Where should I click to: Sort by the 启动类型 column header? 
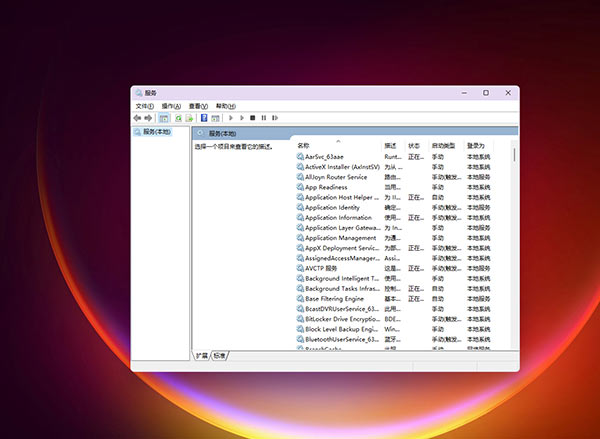(447, 145)
